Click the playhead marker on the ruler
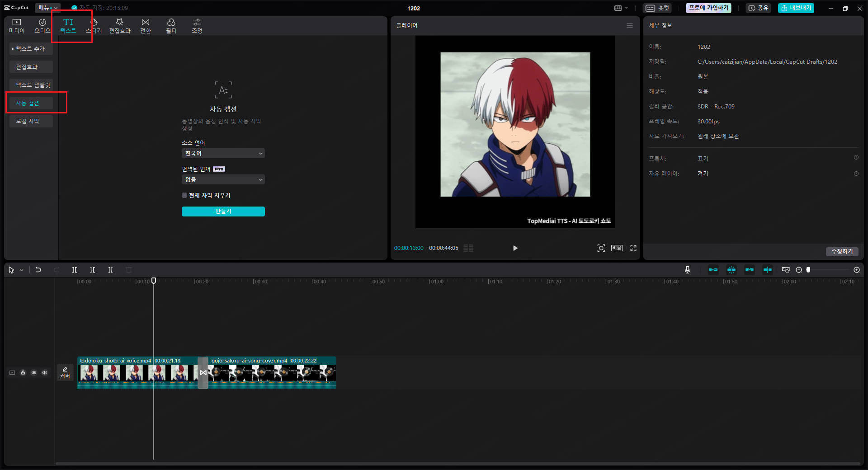The image size is (868, 470). coord(154,281)
